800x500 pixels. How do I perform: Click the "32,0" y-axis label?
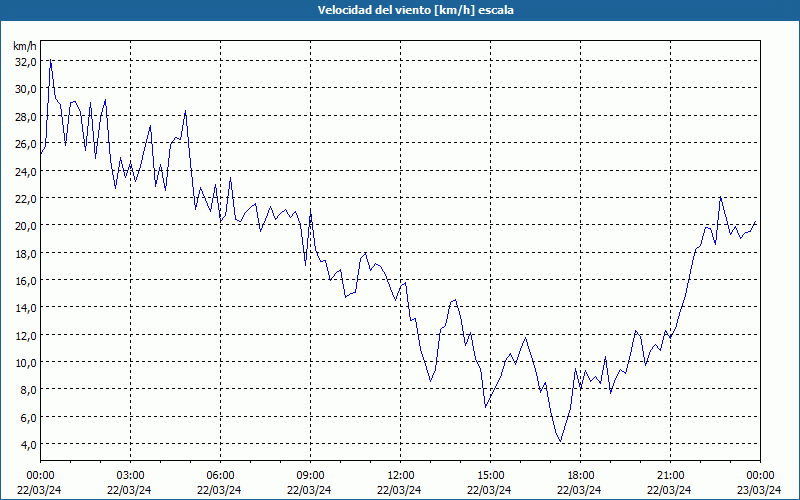(x=26, y=62)
